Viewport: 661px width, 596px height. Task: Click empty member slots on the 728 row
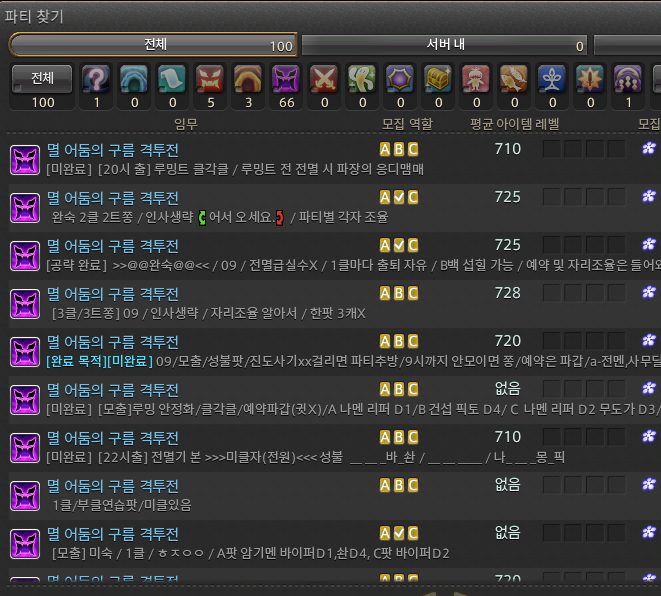(x=584, y=293)
